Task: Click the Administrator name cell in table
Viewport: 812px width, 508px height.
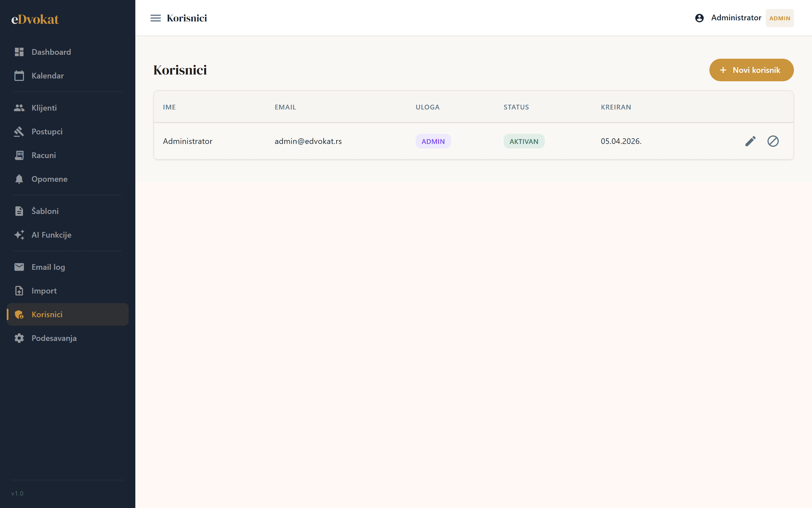Action: click(187, 141)
